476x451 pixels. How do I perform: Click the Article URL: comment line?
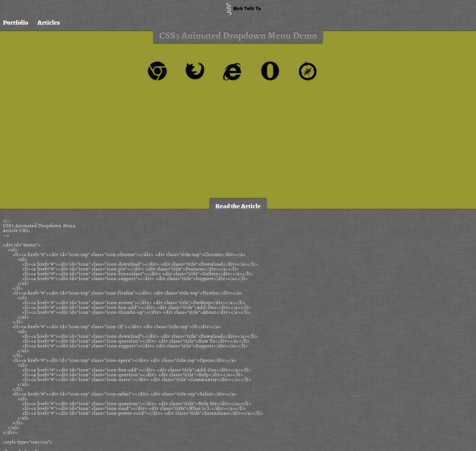17,230
